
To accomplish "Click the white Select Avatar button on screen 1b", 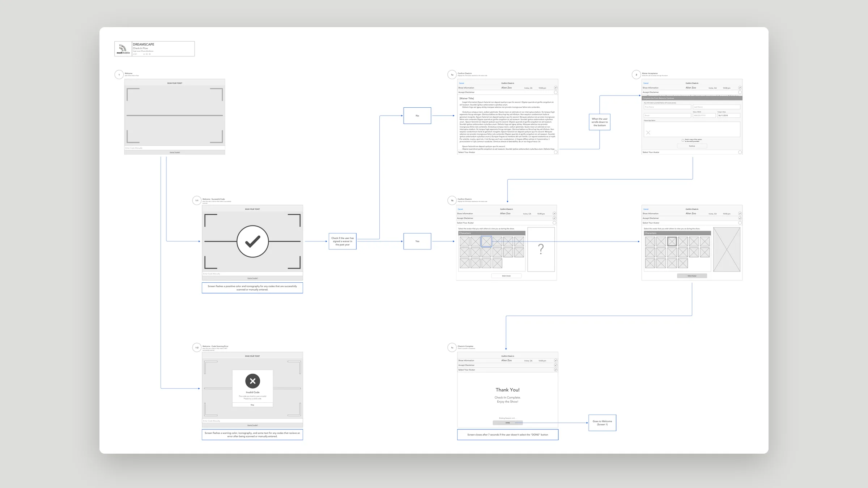I will pyautogui.click(x=506, y=276).
